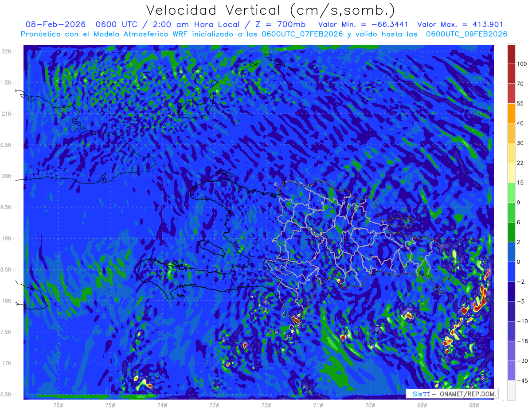Click the '70W' longitude label
Image resolution: width=532 pixels, height=411 pixels.
[x=370, y=405]
